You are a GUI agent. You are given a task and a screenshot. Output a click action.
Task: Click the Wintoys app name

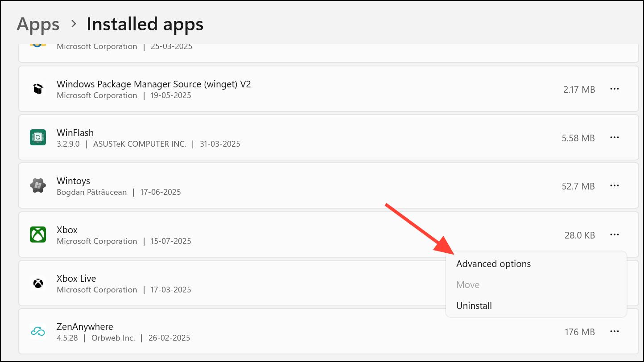[x=73, y=181]
